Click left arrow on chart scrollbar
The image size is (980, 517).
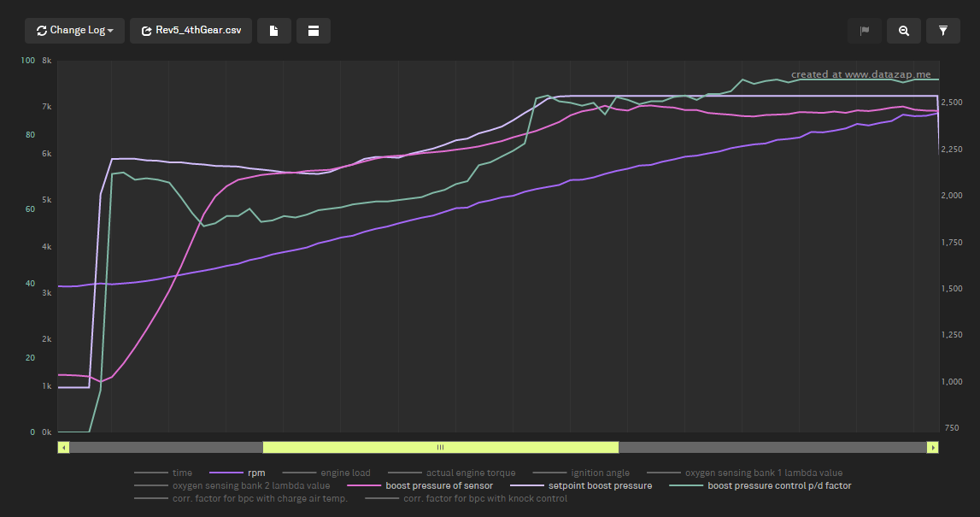tap(64, 447)
